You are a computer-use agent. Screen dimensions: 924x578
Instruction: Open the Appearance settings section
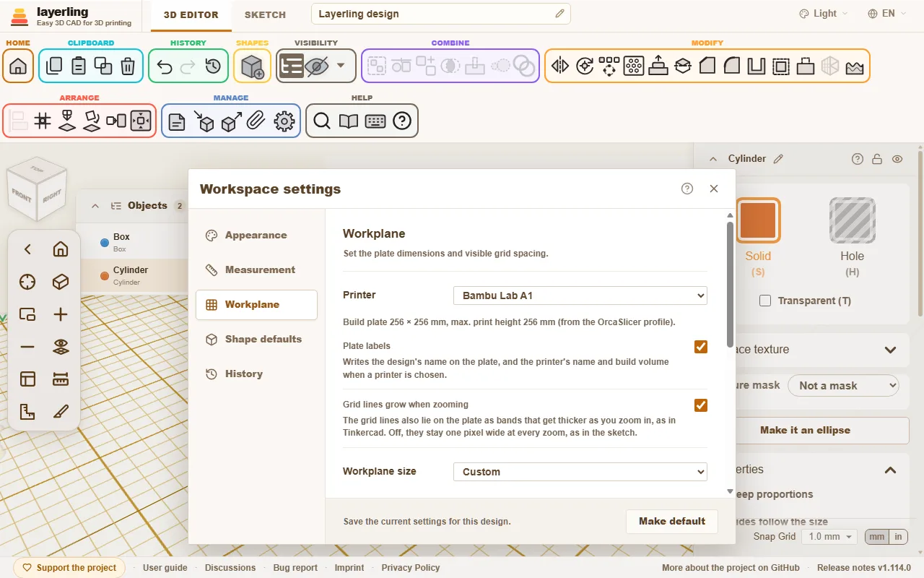click(256, 236)
